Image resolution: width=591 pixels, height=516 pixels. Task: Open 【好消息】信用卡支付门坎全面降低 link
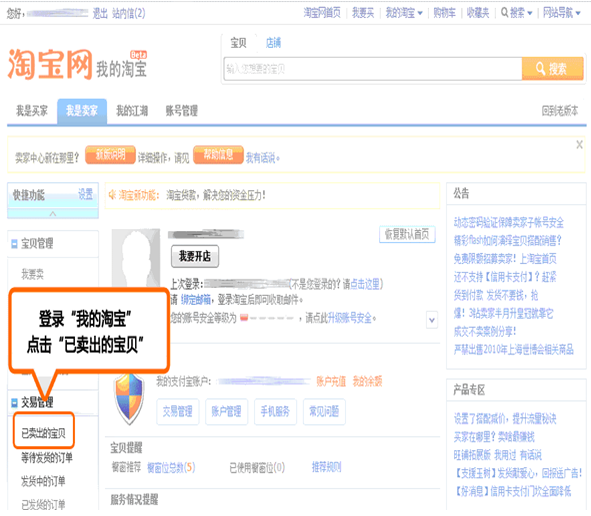tap(513, 492)
